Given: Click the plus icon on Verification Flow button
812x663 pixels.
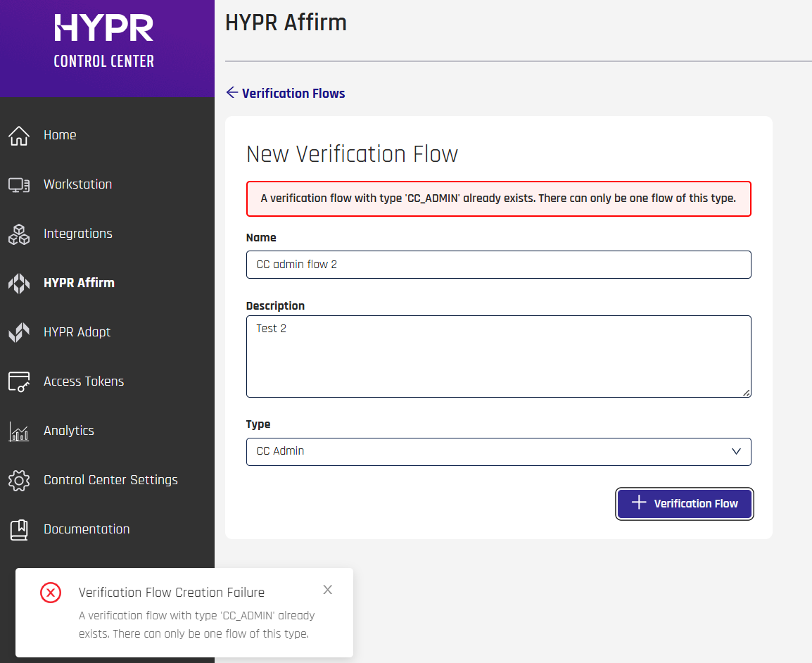Looking at the screenshot, I should point(639,502).
